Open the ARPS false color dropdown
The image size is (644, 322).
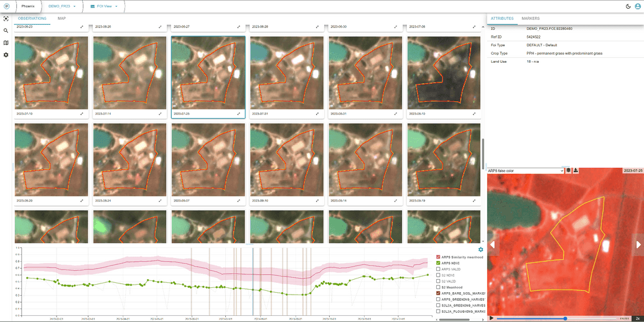526,170
